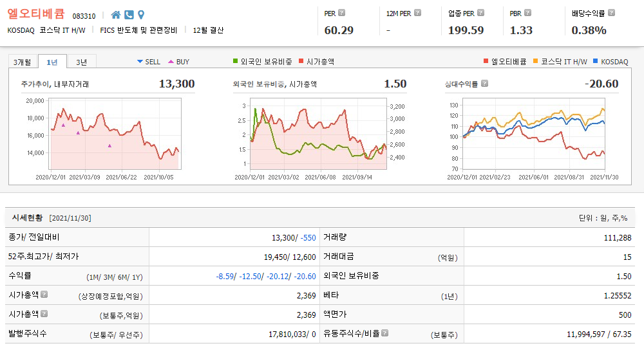644x357 pixels.
Task: Click the map location pin icon
Action: [x=141, y=15]
